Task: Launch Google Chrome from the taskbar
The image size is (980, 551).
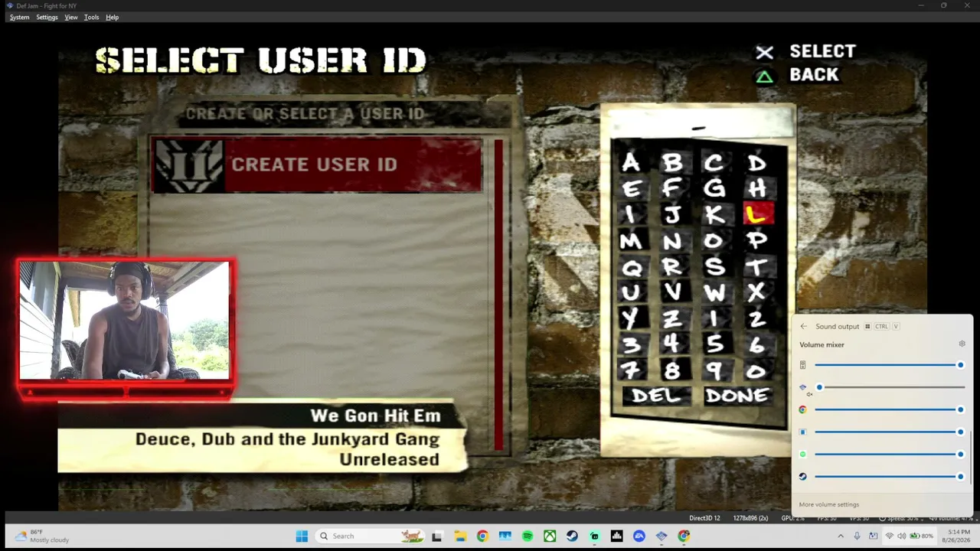Action: click(x=482, y=536)
